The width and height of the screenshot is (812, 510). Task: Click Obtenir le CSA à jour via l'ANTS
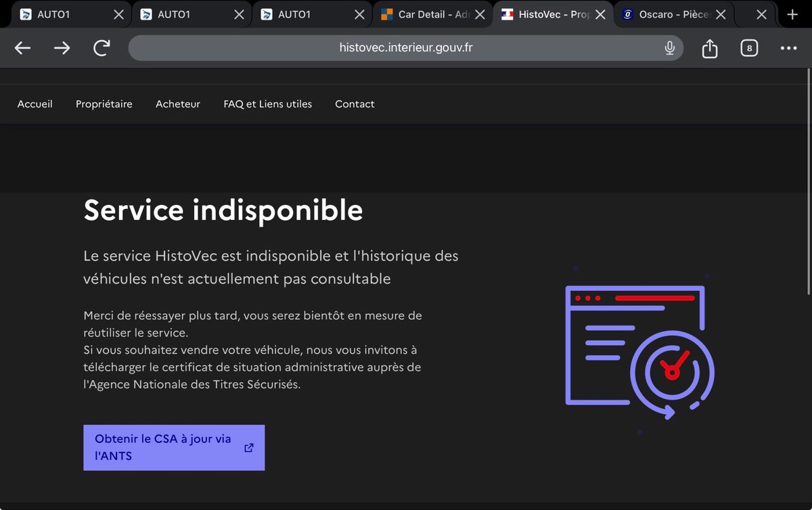click(174, 447)
